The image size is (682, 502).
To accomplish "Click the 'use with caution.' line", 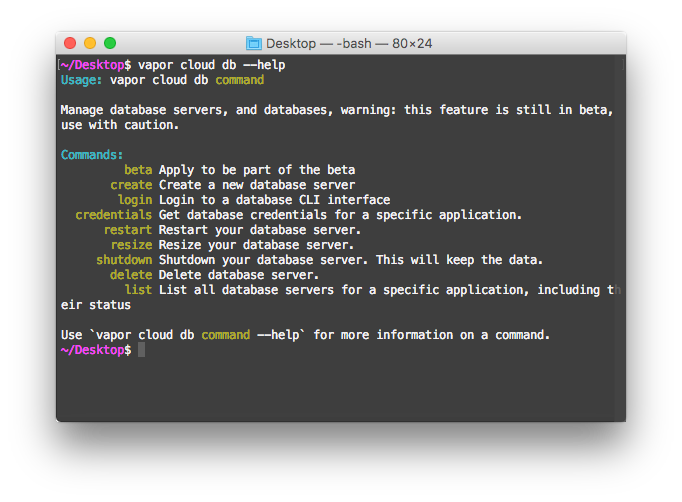I will point(120,125).
